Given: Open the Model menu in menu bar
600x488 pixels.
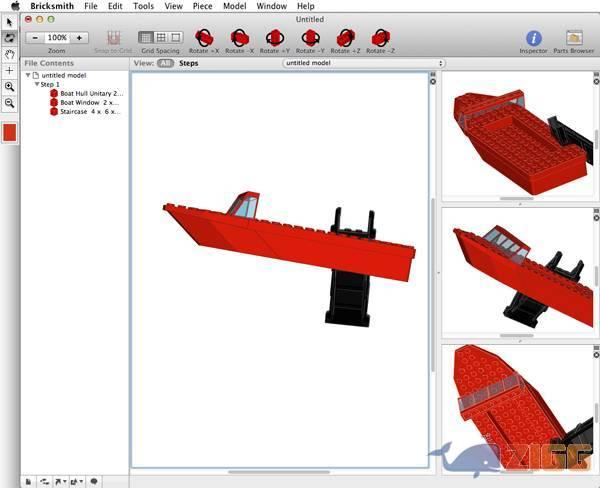Looking at the screenshot, I should tap(235, 6).
